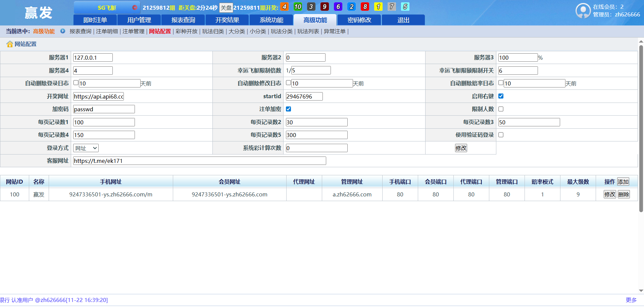Click the yellow number 1 lottery ball
The width and height of the screenshot is (644, 308).
click(378, 7)
